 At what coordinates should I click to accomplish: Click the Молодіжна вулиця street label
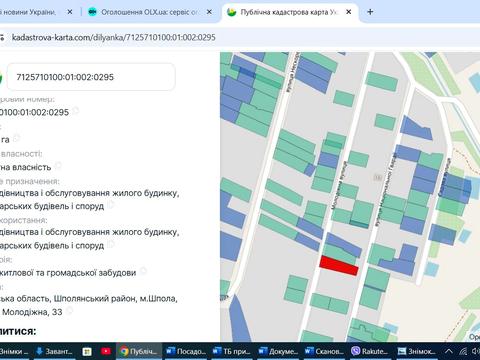tap(339, 185)
